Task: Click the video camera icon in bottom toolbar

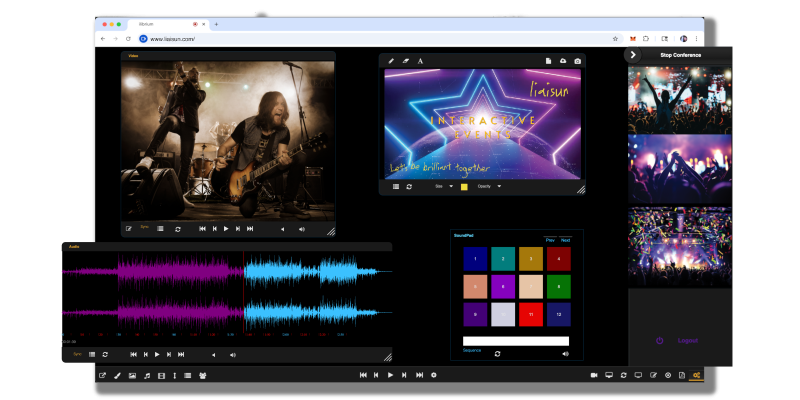Action: pos(594,375)
